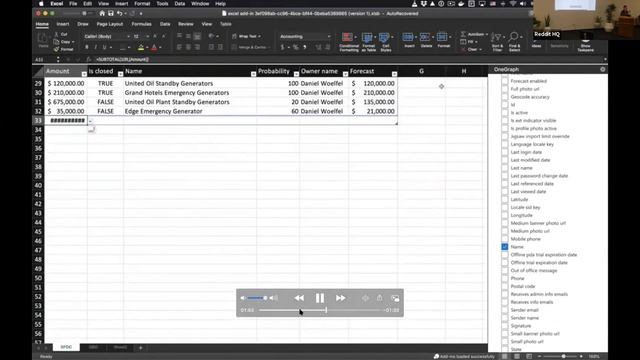Viewport: 640px width, 360px height.
Task: Click the Save icon in title bar
Action: point(111,13)
